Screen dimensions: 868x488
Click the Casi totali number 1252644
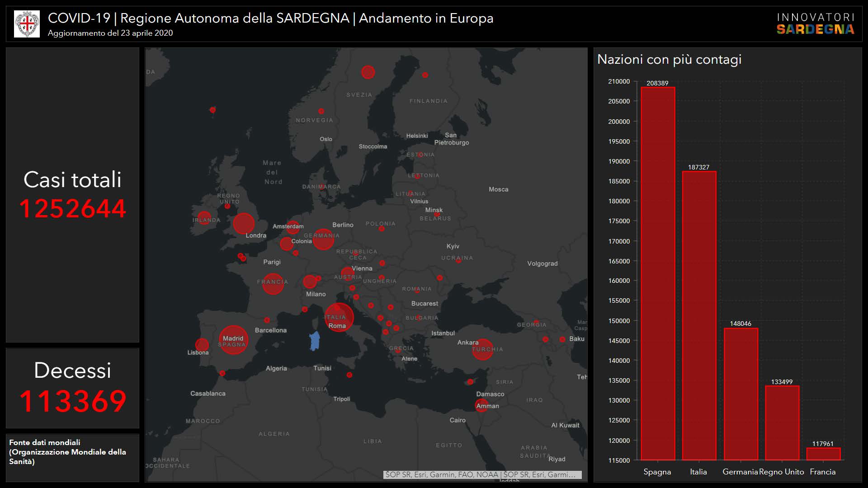72,209
